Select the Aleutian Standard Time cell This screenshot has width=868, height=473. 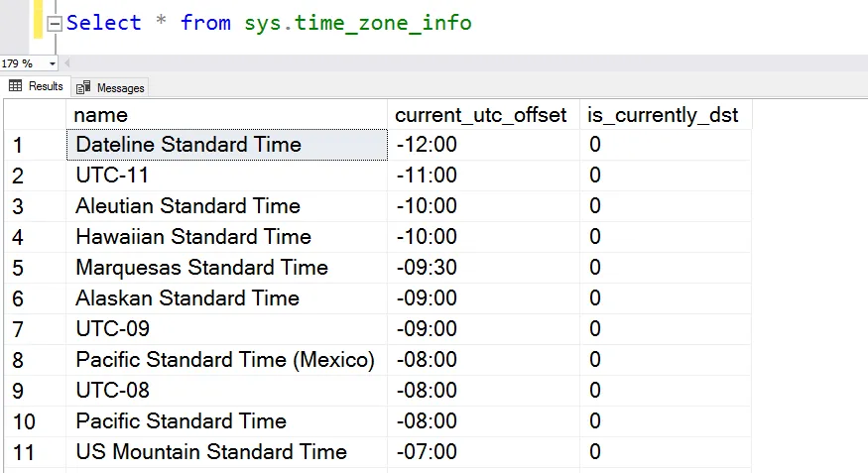point(227,206)
